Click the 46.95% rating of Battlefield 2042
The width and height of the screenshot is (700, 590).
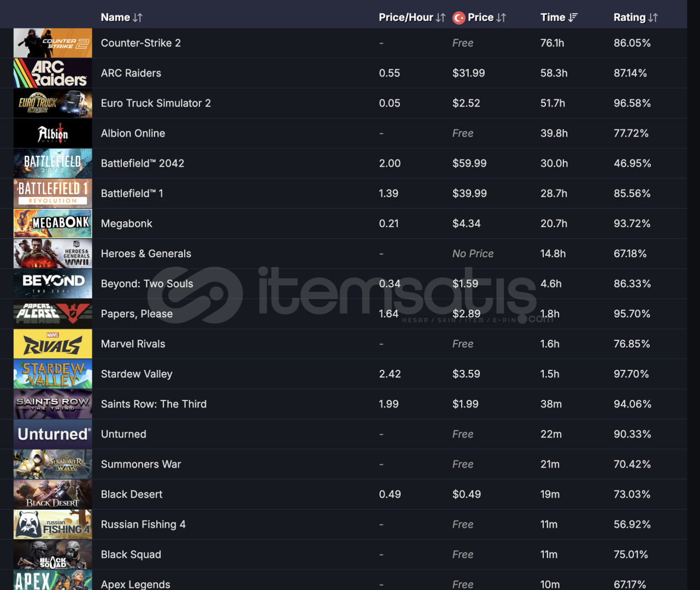[632, 163]
